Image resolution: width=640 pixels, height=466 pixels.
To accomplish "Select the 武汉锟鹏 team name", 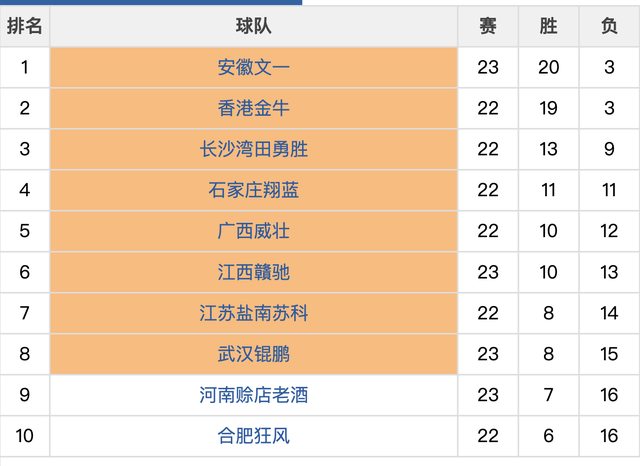I will (254, 354).
